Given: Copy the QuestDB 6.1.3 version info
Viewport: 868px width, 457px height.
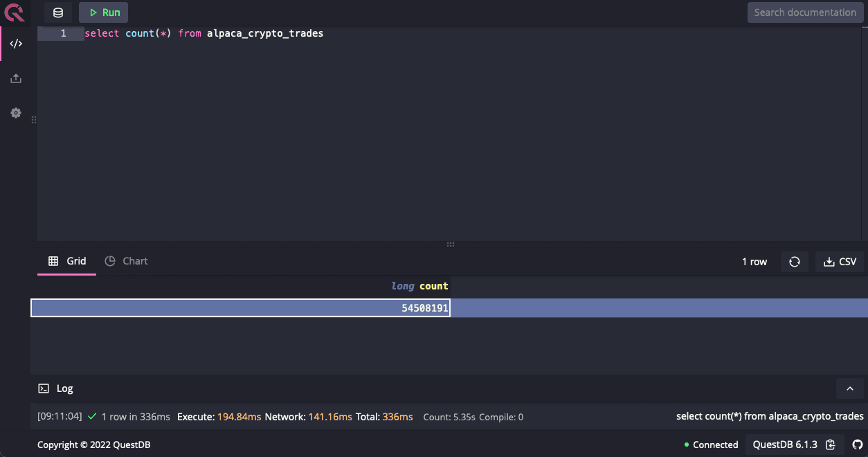Looking at the screenshot, I should point(831,445).
